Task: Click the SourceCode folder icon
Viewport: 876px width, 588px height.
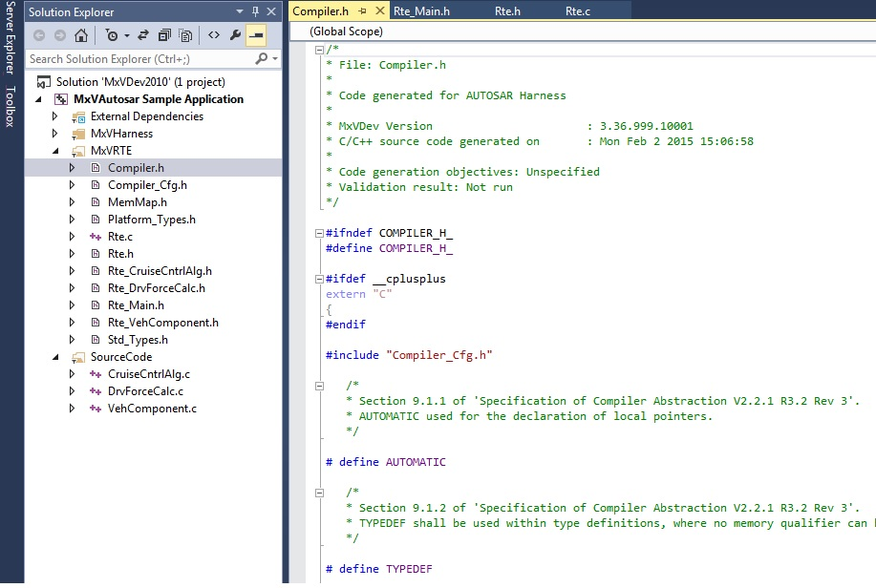Action: (78, 357)
